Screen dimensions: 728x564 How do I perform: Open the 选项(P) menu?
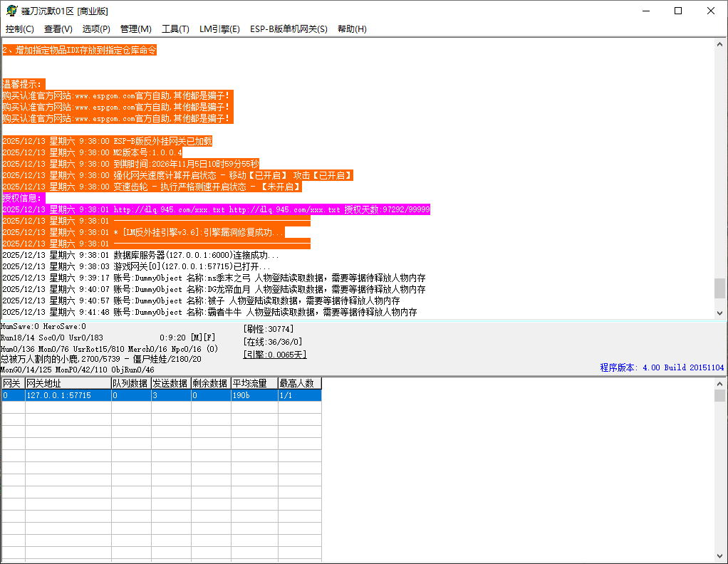pyautogui.click(x=96, y=29)
